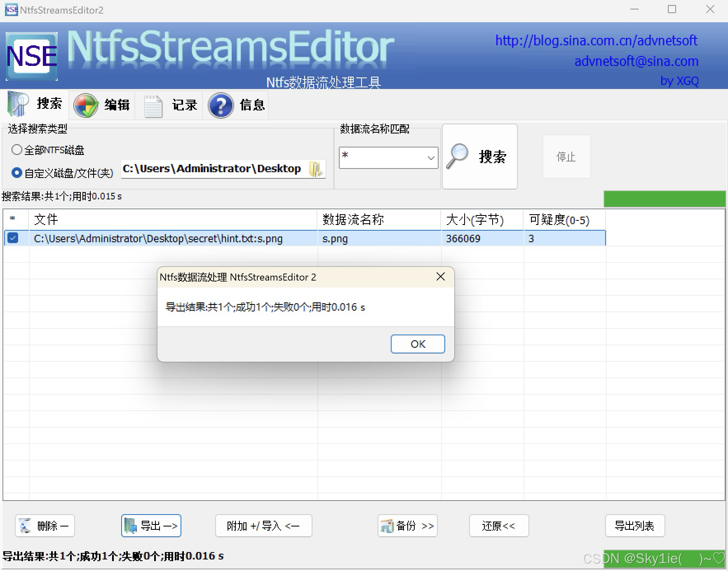
Task: Confirm the export result dialog with OK
Action: point(418,344)
